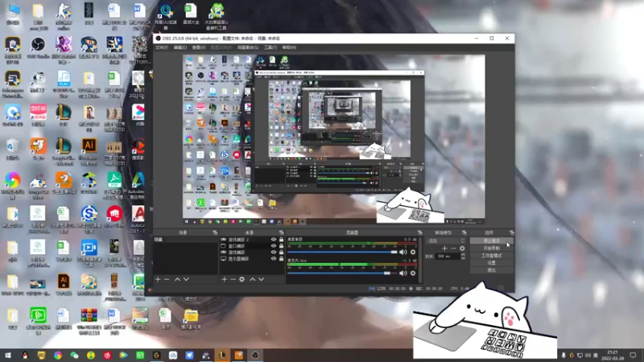Open the notification center in the system tray
Screen dimensions: 644x362
(x=633, y=355)
